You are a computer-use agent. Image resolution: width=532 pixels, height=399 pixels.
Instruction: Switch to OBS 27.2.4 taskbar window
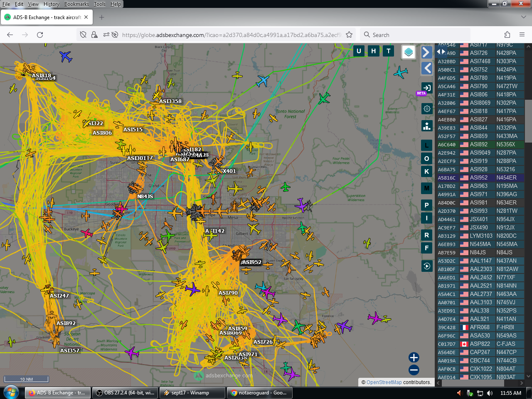coord(125,393)
